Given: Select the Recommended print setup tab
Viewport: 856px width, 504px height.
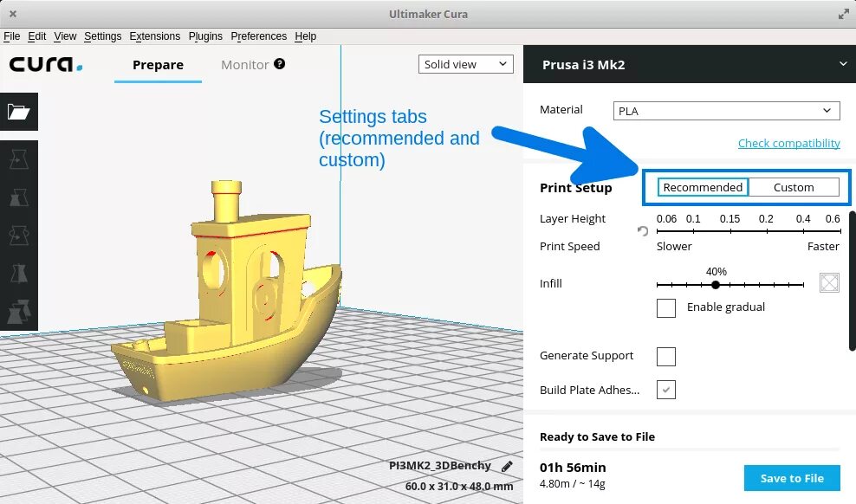Looking at the screenshot, I should click(x=703, y=187).
